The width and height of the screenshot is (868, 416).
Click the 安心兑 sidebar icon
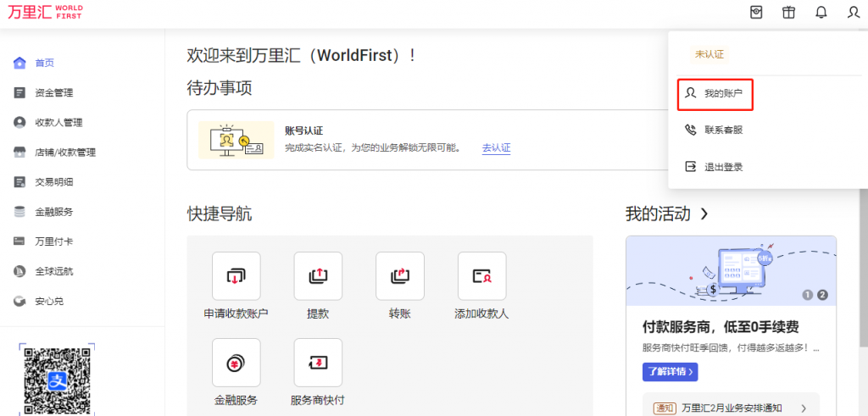[19, 301]
